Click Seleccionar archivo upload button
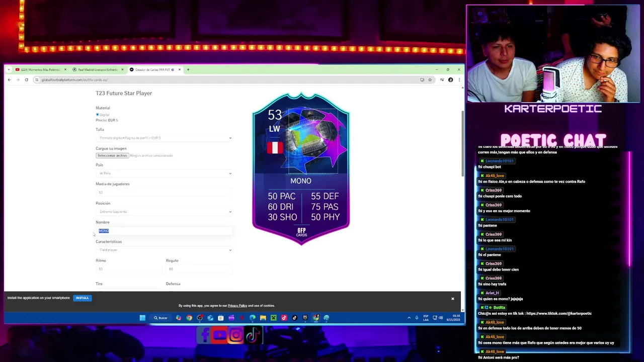Image resolution: width=644 pixels, height=362 pixels. click(x=112, y=156)
